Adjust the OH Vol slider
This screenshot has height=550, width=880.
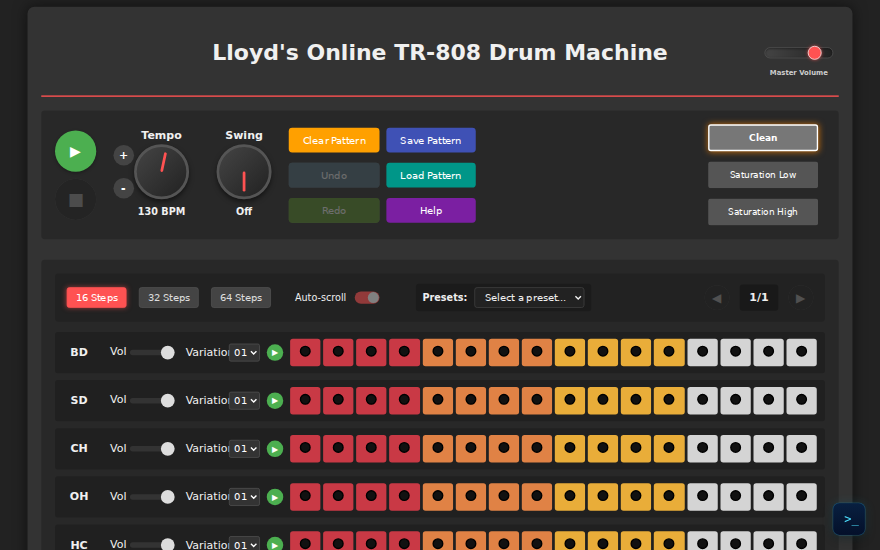[x=152, y=497]
